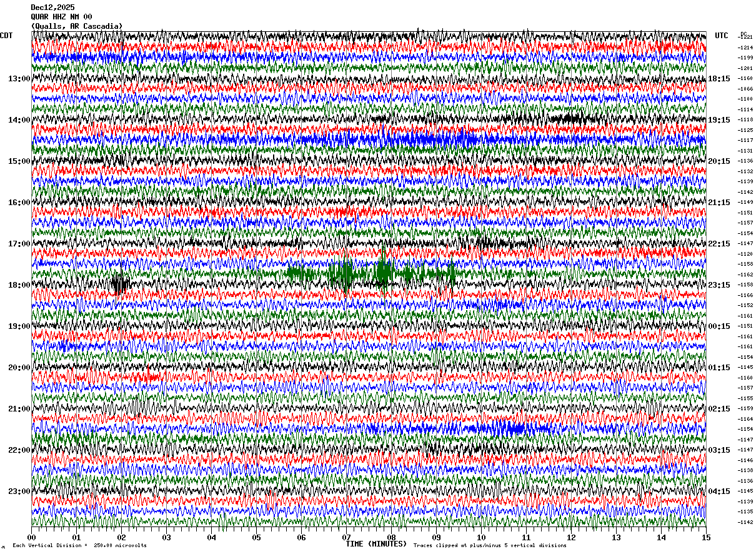This screenshot has height=554, width=756.
Task: Click minute 01 tick label on time axis
Action: pyautogui.click(x=77, y=537)
